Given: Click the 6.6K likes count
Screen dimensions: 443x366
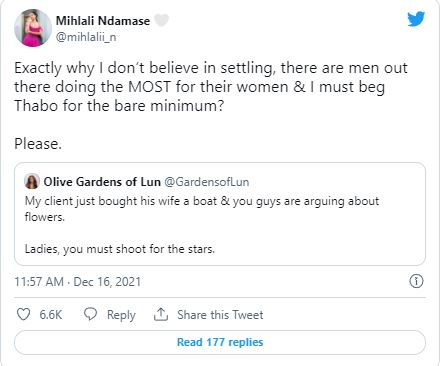Looking at the screenshot, I should (51, 315).
